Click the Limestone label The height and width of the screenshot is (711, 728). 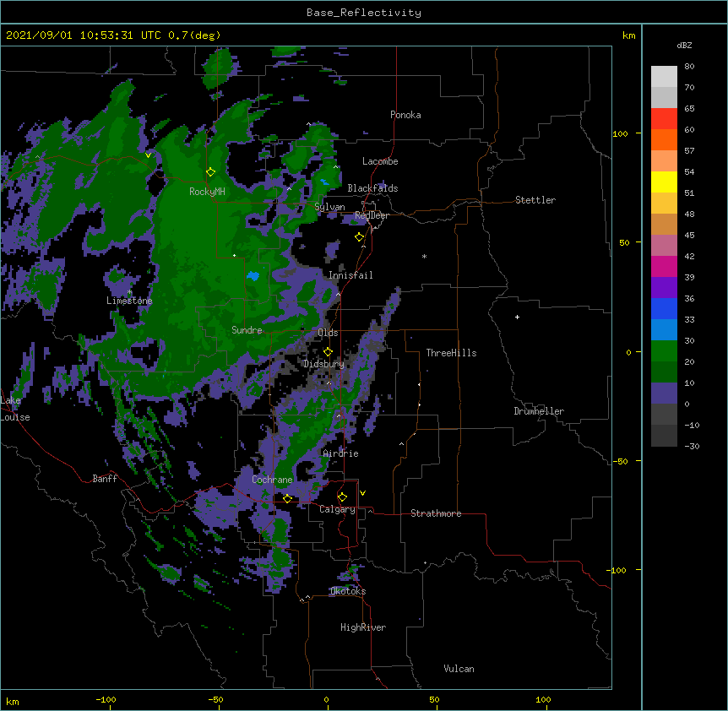point(129,301)
